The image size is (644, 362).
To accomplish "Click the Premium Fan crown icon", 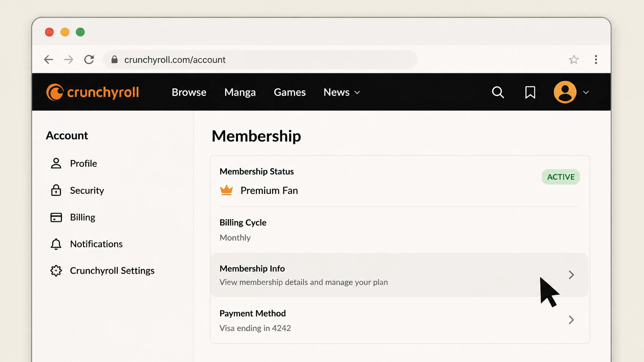I will coord(226,190).
